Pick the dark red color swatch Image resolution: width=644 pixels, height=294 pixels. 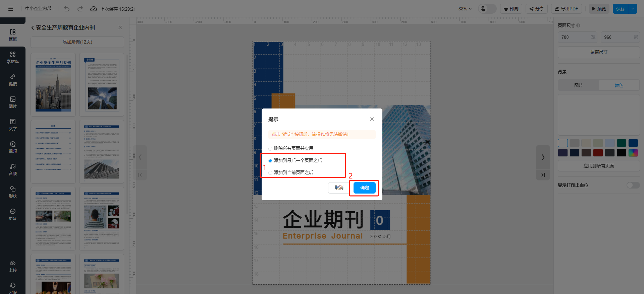click(x=598, y=153)
